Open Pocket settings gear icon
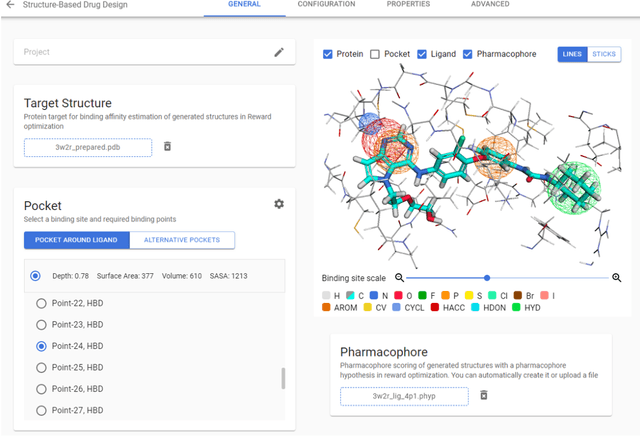The height and width of the screenshot is (437, 640). pos(279,204)
